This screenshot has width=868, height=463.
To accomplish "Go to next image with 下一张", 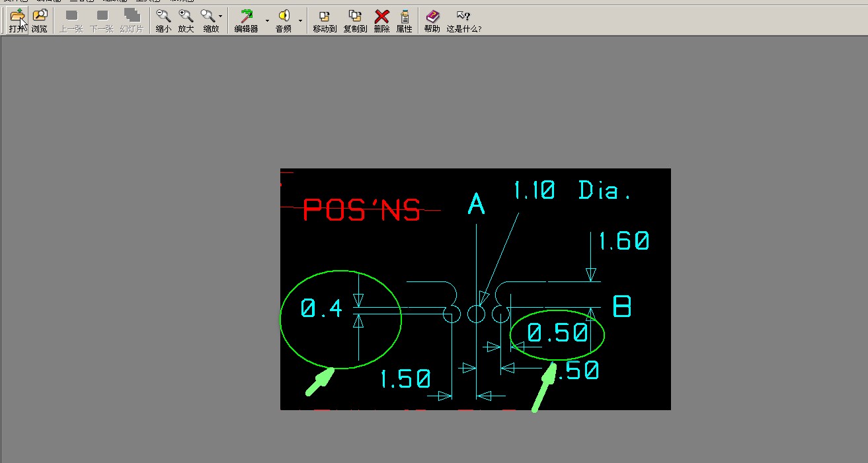I will [102, 20].
